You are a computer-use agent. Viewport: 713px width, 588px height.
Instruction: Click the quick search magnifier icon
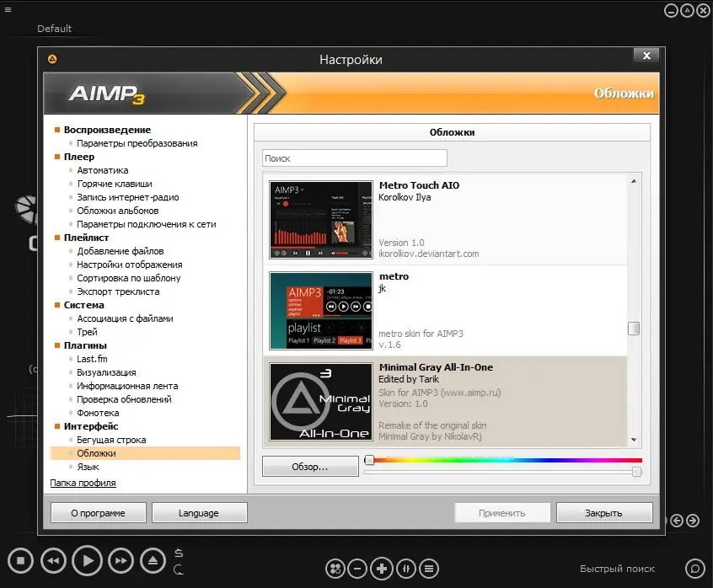pyautogui.click(x=694, y=569)
